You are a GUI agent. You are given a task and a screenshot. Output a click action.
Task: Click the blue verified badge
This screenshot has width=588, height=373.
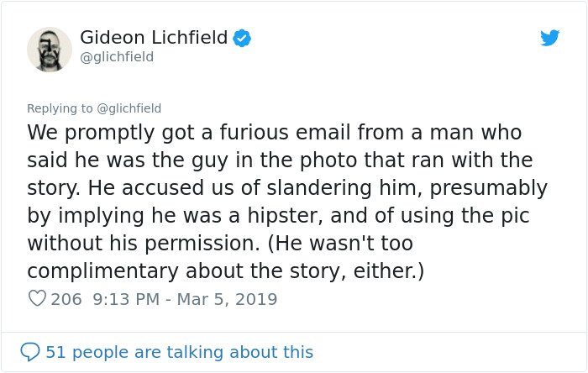click(x=242, y=38)
